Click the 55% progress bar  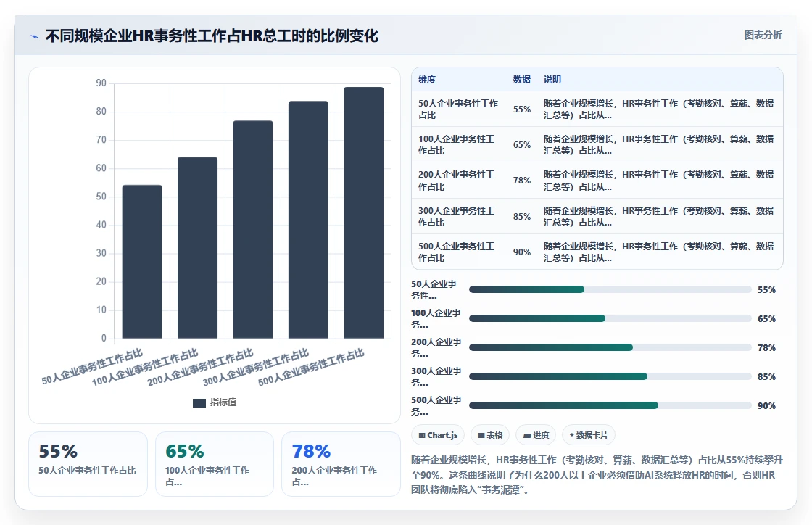(610, 289)
